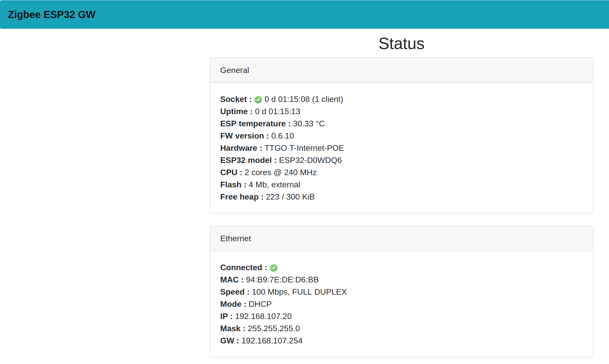Click the 'Mode :' label
The image size is (609, 364).
tap(233, 304)
